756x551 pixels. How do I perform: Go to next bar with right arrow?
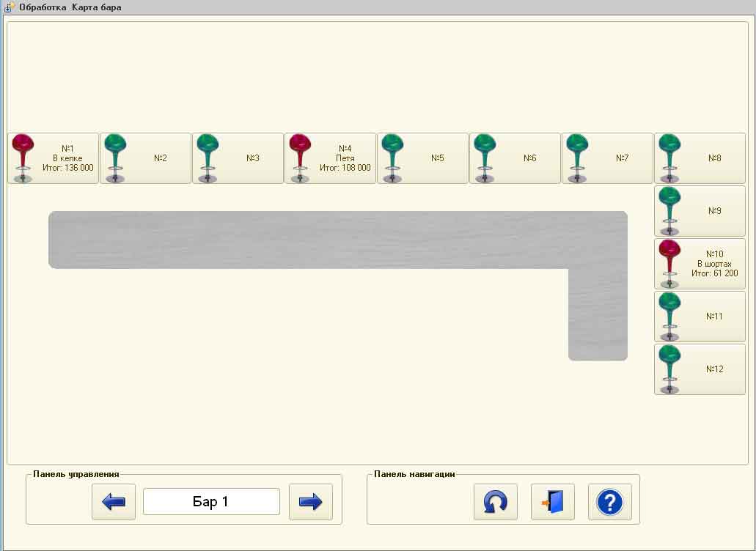(311, 502)
